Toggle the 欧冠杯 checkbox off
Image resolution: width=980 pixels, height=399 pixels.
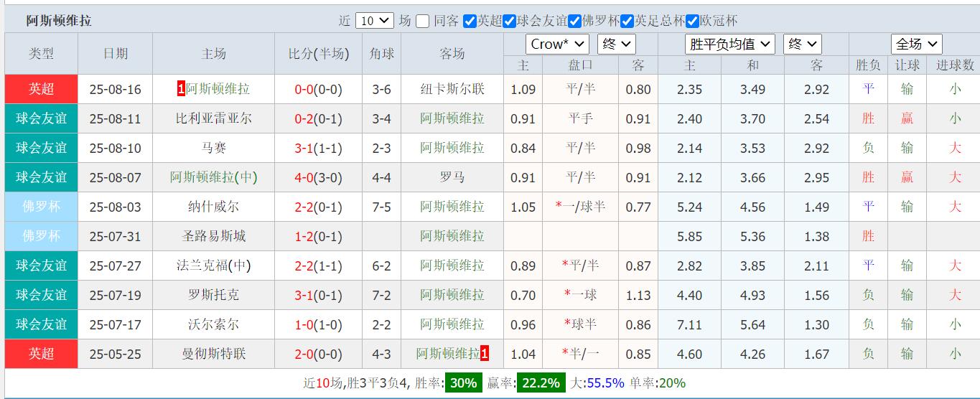pos(693,22)
